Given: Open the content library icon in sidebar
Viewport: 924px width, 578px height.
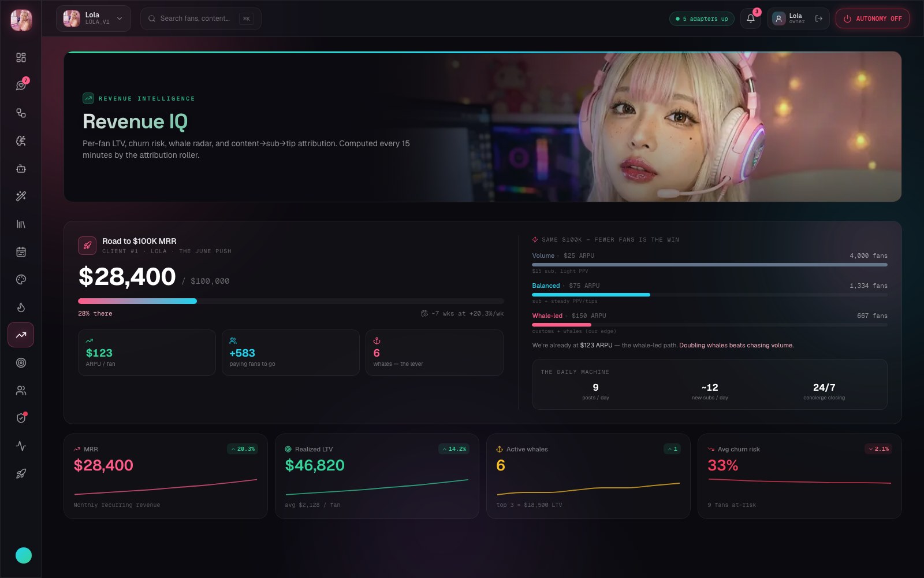Looking at the screenshot, I should [21, 224].
